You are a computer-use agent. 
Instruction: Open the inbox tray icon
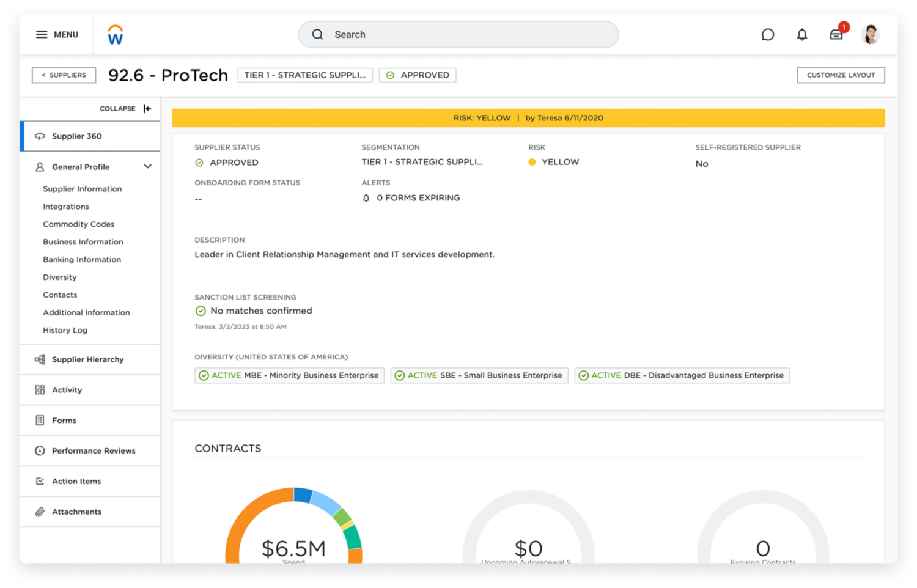tap(836, 35)
